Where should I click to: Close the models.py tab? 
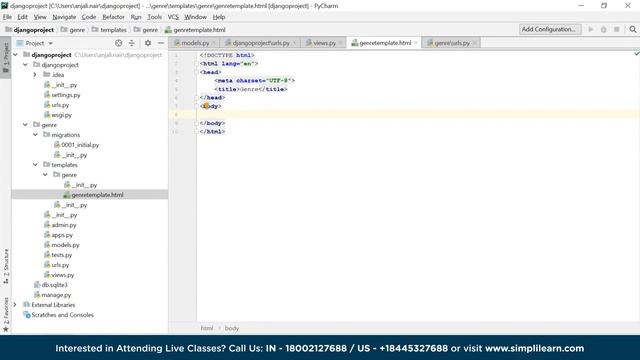tap(213, 43)
